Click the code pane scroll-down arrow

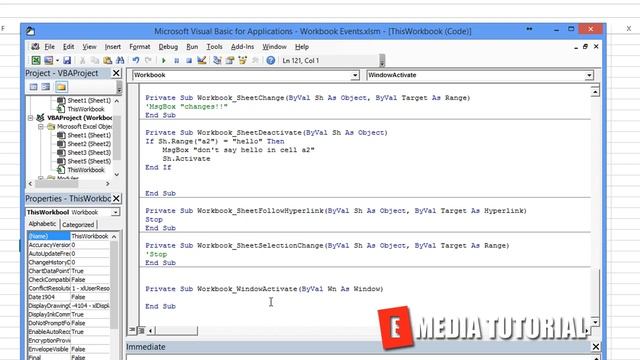(x=595, y=322)
